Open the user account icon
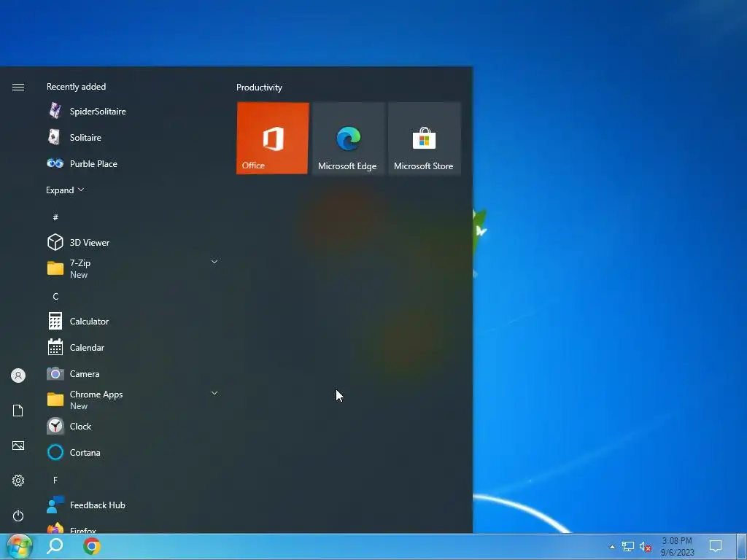 pyautogui.click(x=18, y=376)
